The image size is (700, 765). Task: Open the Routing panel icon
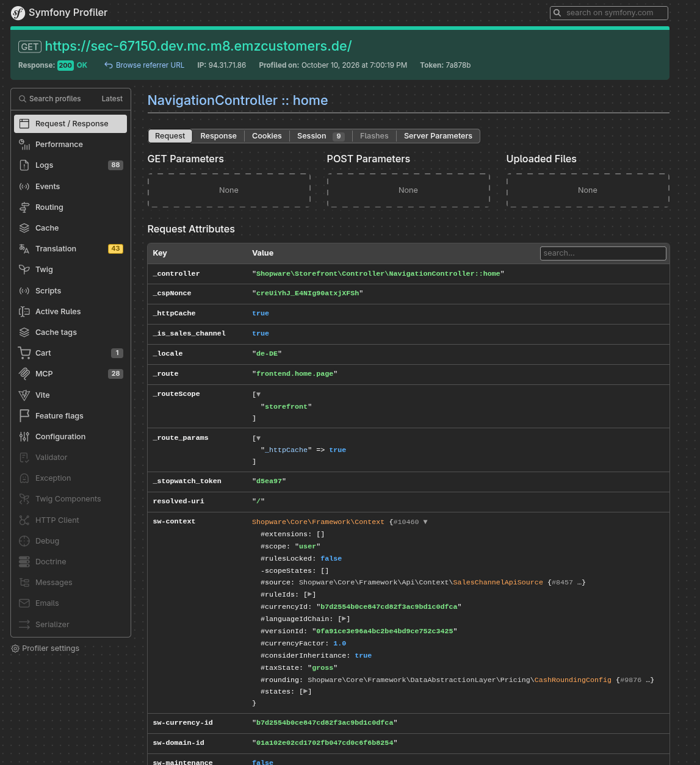point(24,207)
